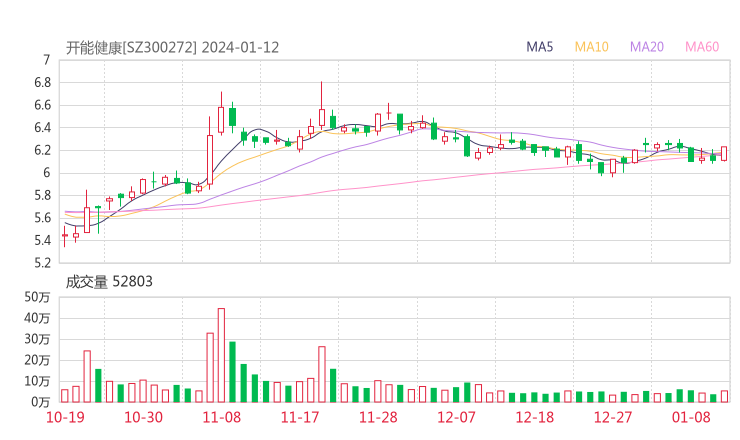Screen dimensions: 740x440
Task: Click the 6.6 price axis label
Action: (42, 105)
